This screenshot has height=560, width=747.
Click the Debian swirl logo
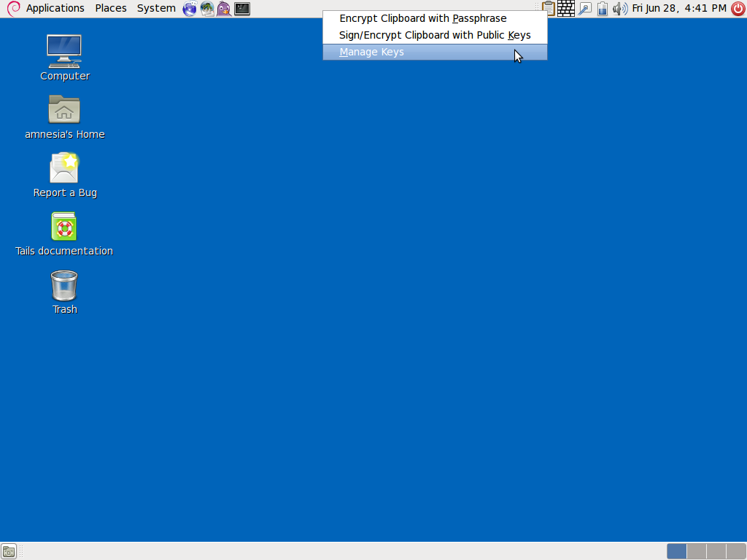click(13, 9)
